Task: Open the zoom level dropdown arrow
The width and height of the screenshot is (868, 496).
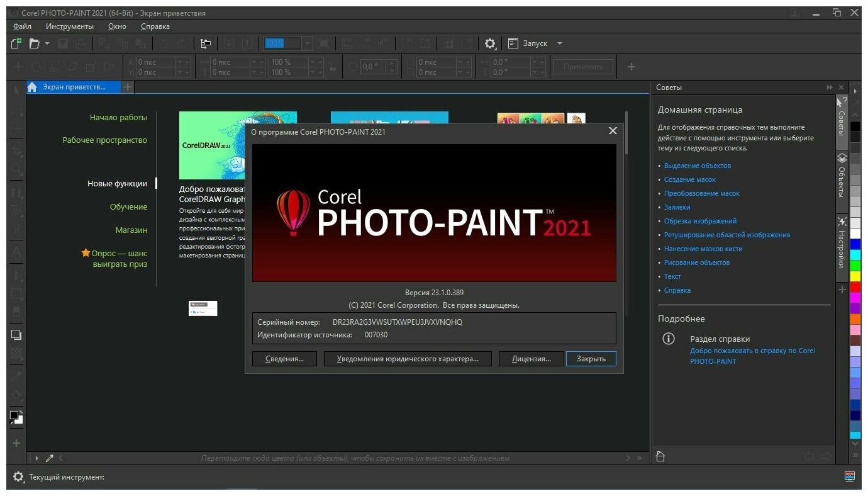Action: coord(307,43)
